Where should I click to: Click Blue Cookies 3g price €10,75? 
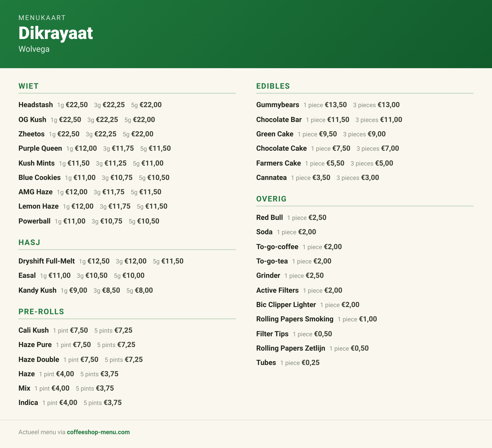[x=121, y=178]
